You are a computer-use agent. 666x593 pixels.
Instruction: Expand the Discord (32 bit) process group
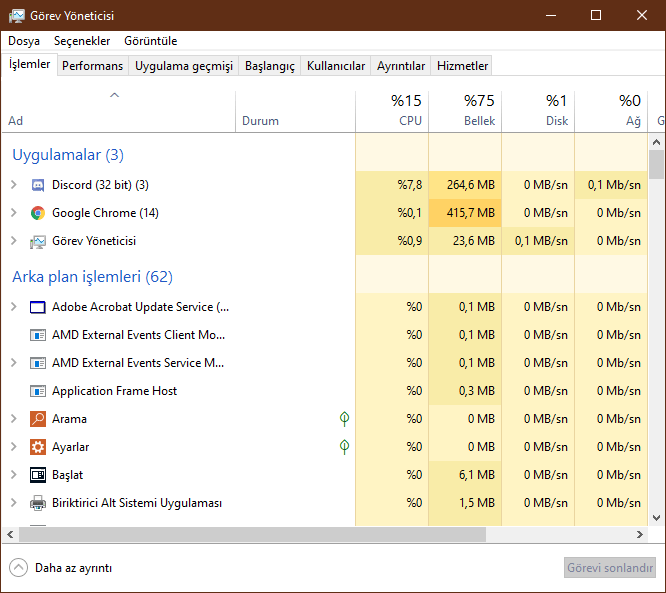pos(14,185)
